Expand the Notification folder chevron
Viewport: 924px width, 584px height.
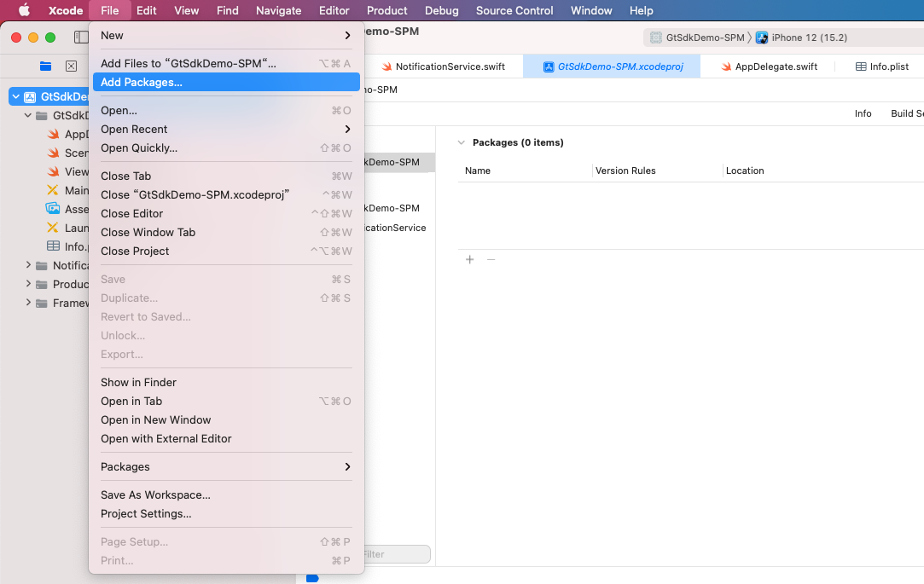coord(27,265)
